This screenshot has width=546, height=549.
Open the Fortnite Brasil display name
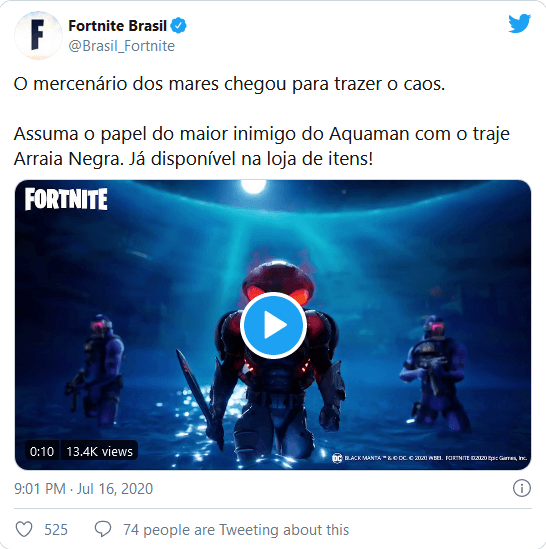(x=117, y=26)
